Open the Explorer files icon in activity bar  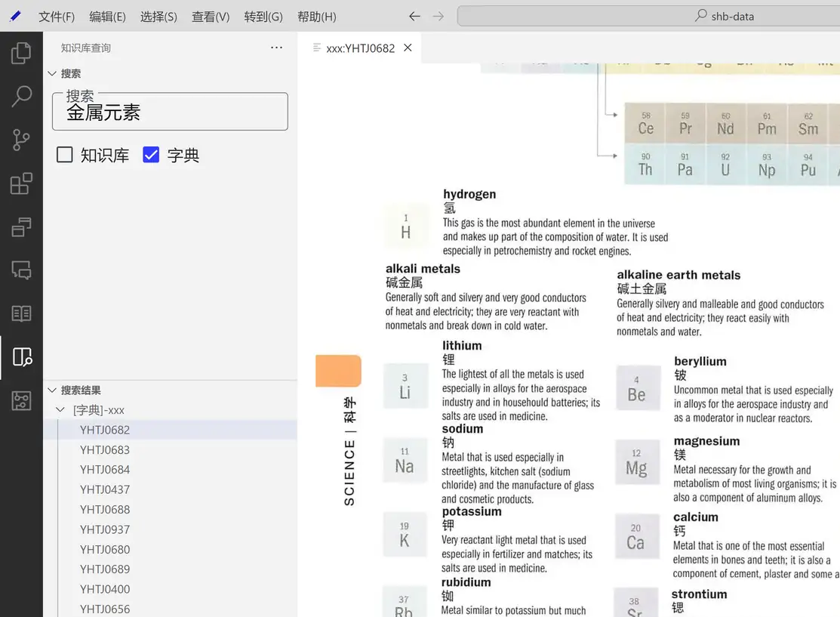pos(21,54)
